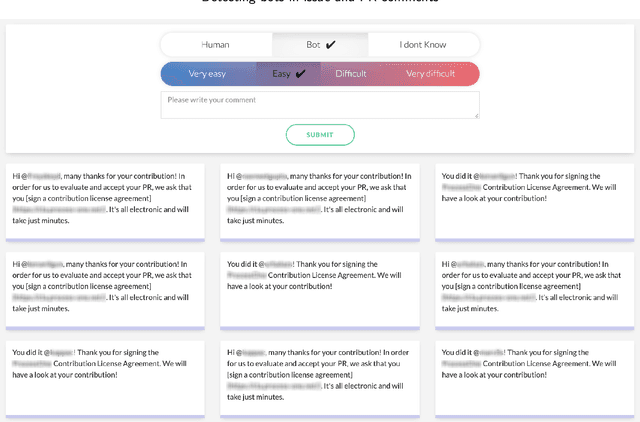Mark difficulty as Difficult
The image size is (640, 422).
point(350,74)
